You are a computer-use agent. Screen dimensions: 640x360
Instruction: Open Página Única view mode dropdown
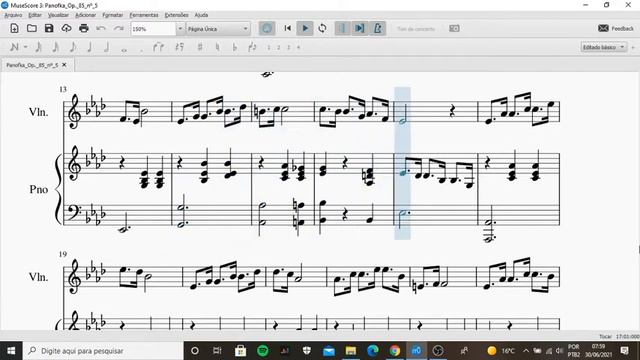click(x=218, y=29)
